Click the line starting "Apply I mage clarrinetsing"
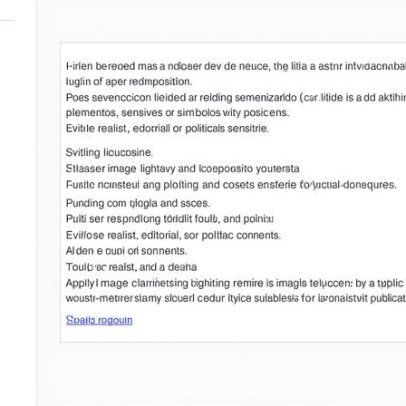The width and height of the screenshot is (406, 406). (x=236, y=283)
